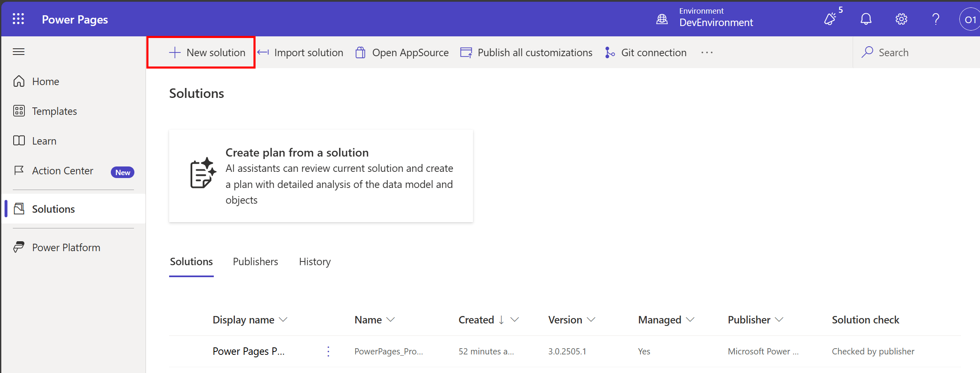Expand the Version column dropdown
The width and height of the screenshot is (980, 373).
pyautogui.click(x=591, y=320)
